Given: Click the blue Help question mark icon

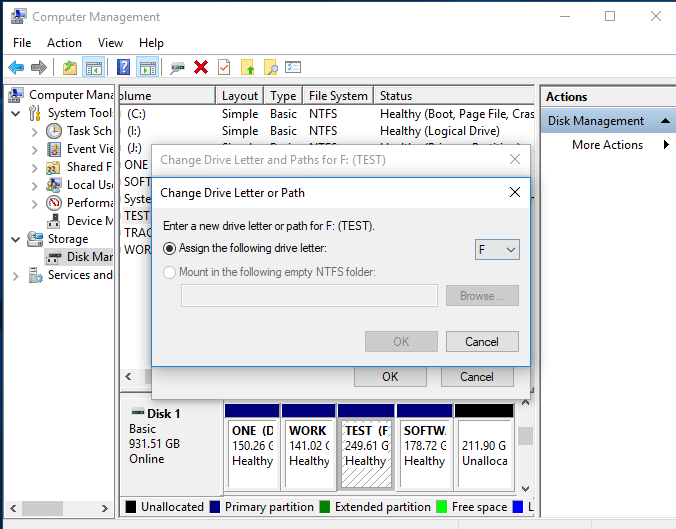Looking at the screenshot, I should tap(123, 67).
